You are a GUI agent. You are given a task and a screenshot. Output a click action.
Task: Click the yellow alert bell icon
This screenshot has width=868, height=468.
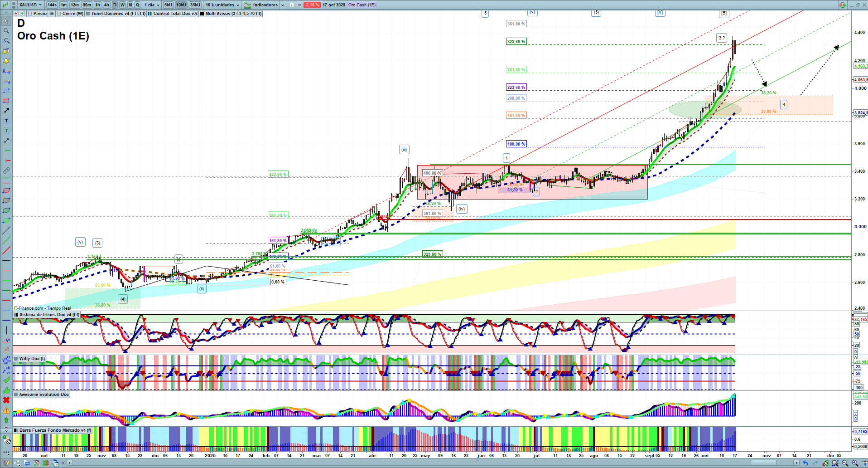pos(6,61)
